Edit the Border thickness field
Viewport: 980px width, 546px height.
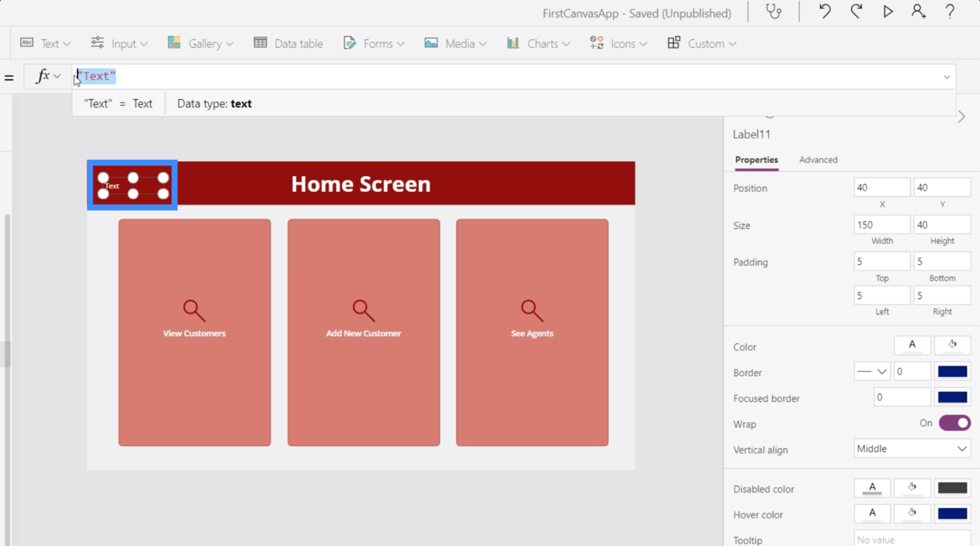click(912, 372)
